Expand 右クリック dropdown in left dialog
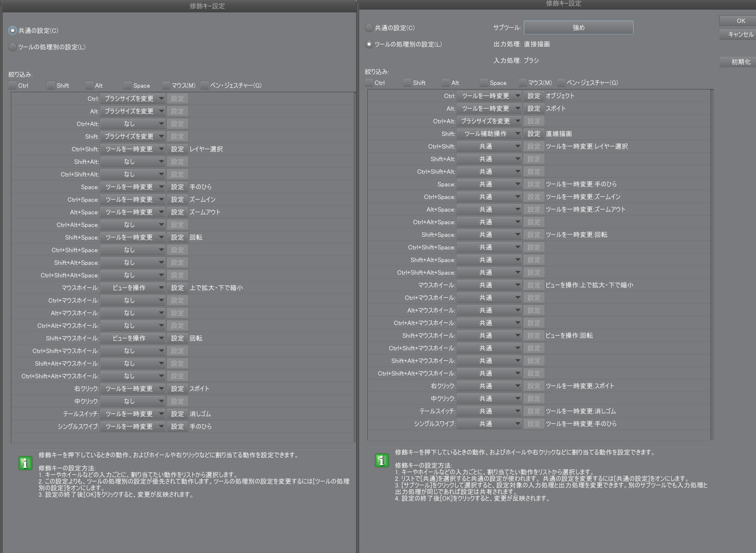The width and height of the screenshot is (756, 553). [x=133, y=389]
